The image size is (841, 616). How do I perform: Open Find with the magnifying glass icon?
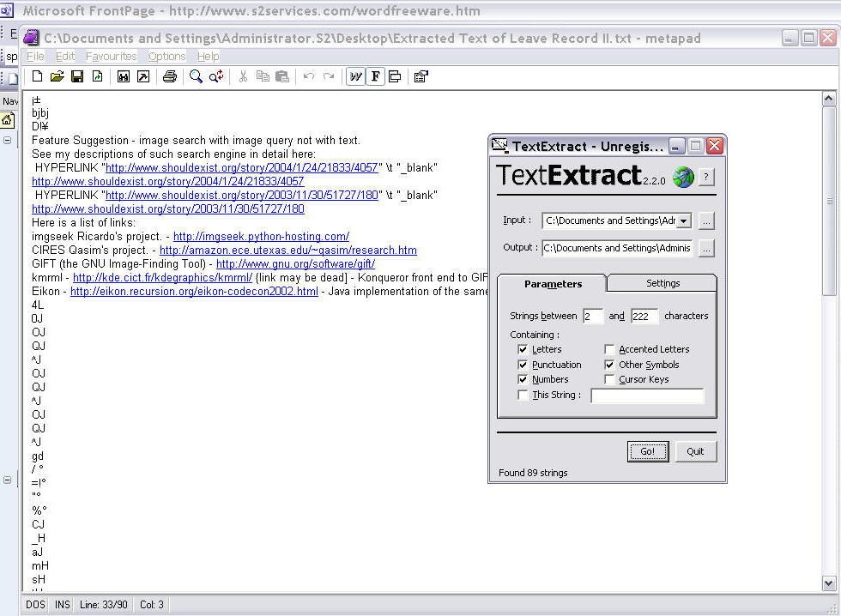click(196, 76)
